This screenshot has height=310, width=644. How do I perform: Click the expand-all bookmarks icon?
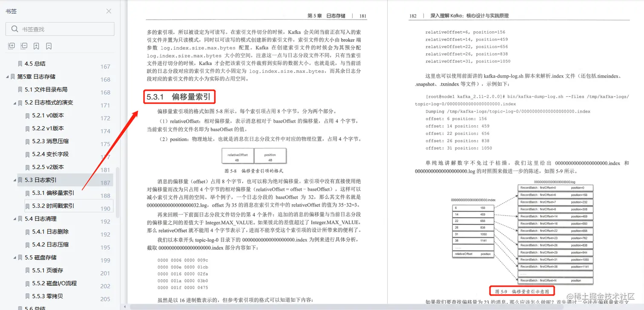(x=11, y=46)
